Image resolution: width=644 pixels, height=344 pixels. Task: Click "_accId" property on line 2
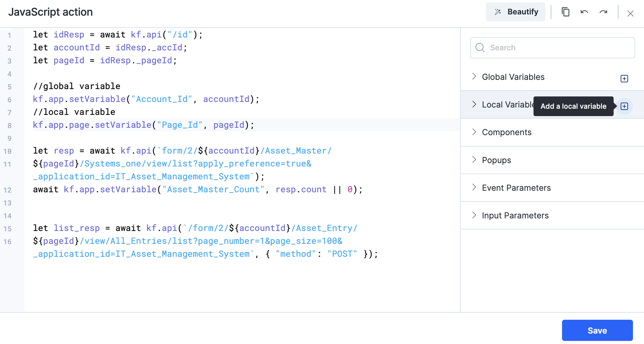167,47
